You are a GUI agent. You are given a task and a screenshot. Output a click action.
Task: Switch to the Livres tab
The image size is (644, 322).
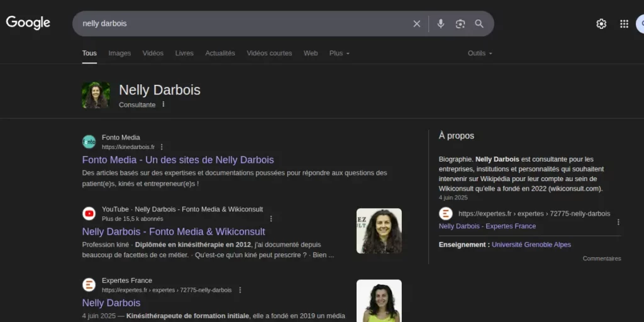point(184,53)
